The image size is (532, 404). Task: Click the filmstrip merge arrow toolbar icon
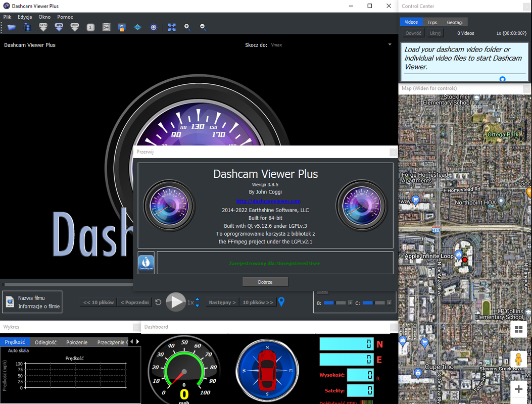tap(106, 27)
